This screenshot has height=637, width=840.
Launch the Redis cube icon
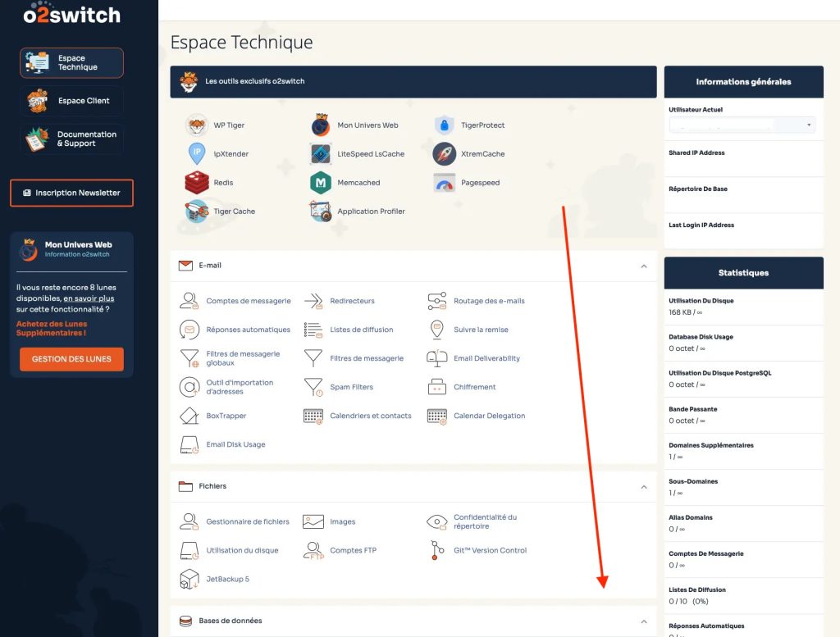(x=197, y=183)
